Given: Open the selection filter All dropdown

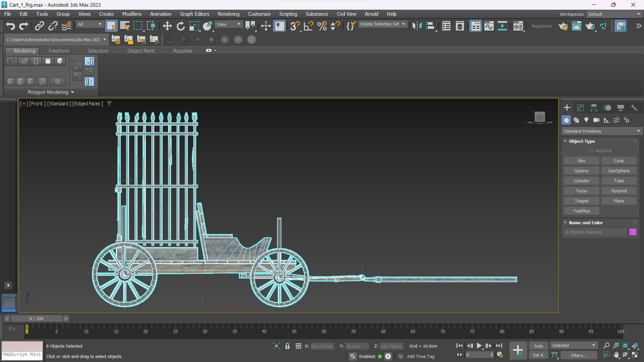Looking at the screenshot, I should tap(89, 24).
